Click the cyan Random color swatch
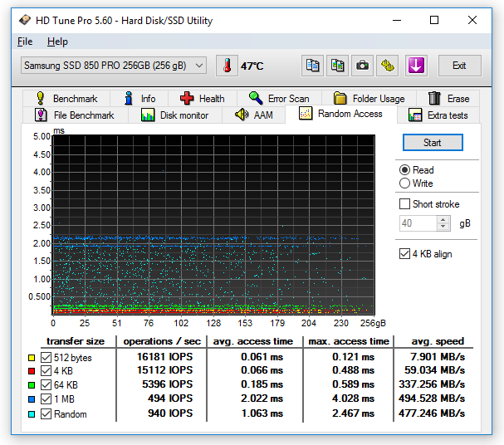 click(x=32, y=414)
